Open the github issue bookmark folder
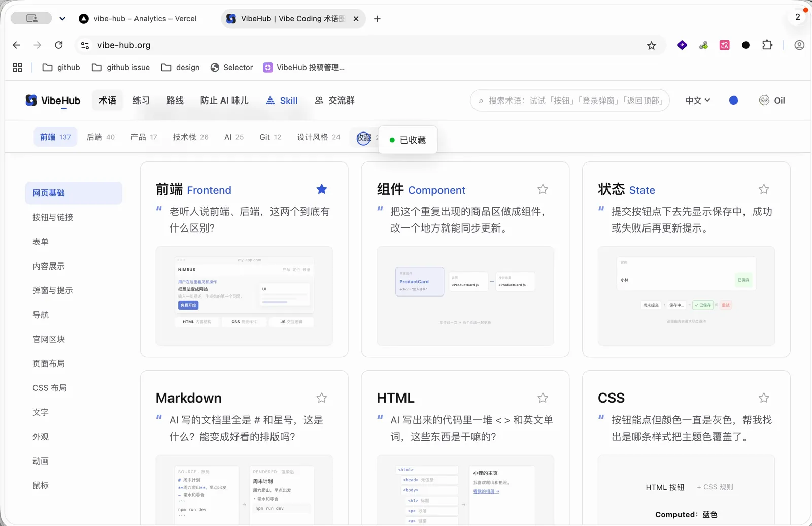The image size is (812, 526). pos(121,68)
